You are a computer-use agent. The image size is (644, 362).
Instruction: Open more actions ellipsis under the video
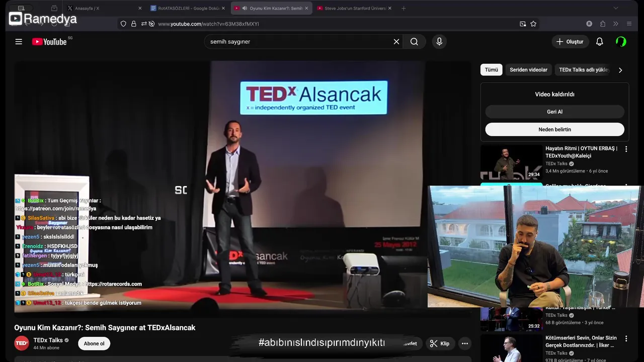[x=465, y=343]
